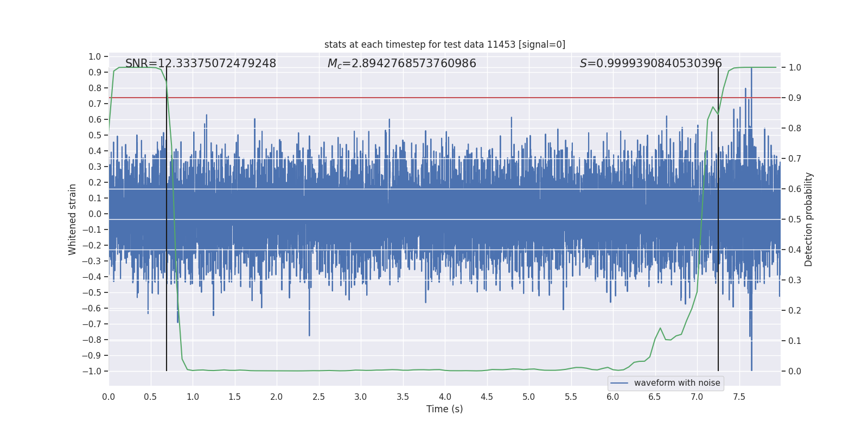
Task: Click the 1.0 tick on detection probability axis
Action: [795, 68]
